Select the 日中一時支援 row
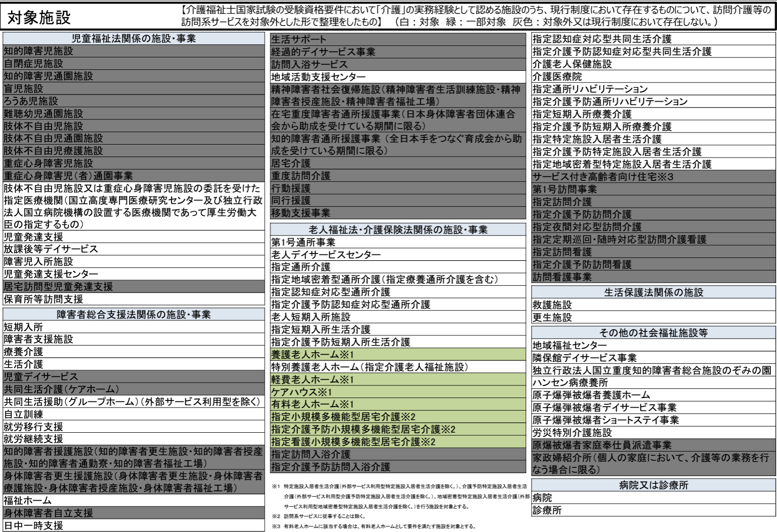Image resolution: width=777 pixels, height=532 pixels. click(134, 526)
